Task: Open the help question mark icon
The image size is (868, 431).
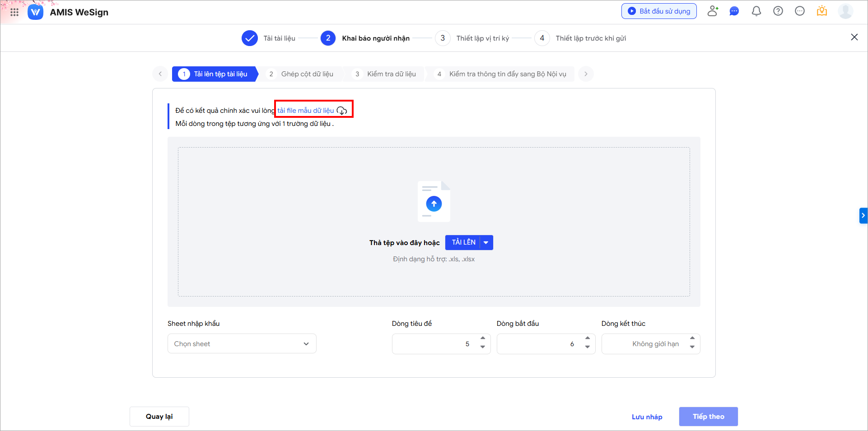Action: 778,11
